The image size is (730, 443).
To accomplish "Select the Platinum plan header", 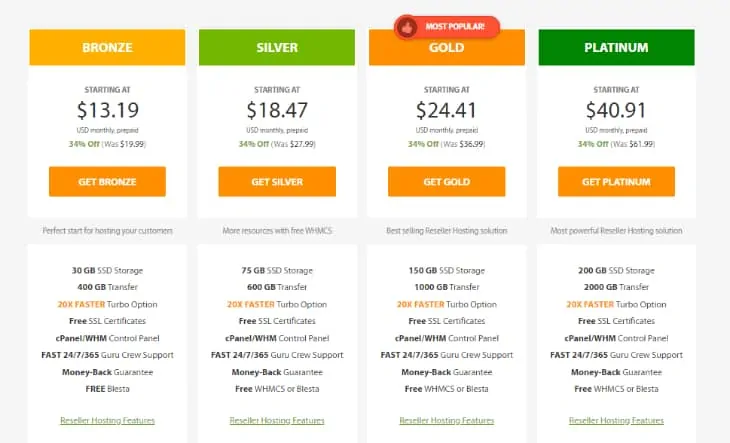I will pos(616,47).
